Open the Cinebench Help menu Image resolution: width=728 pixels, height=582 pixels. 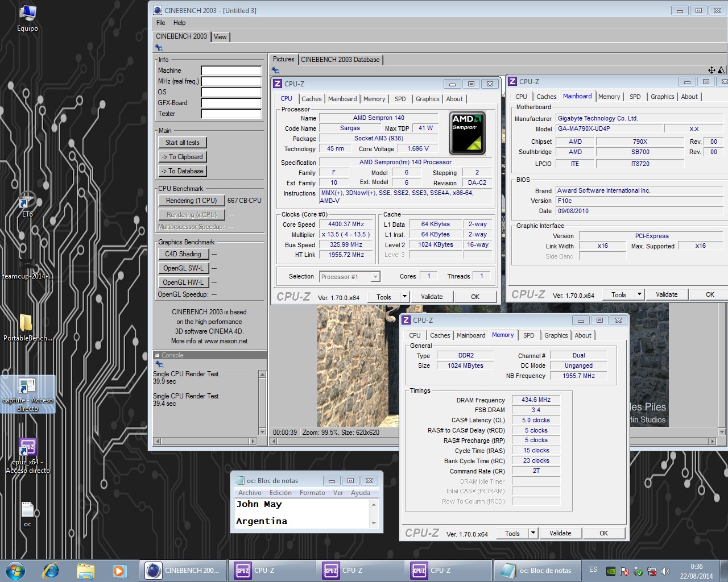(x=180, y=23)
